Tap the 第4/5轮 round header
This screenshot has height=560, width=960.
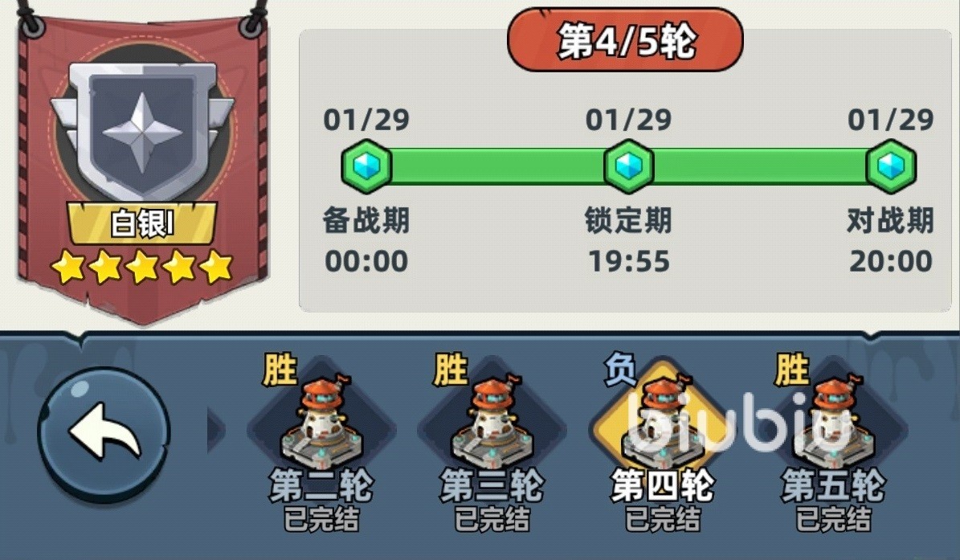coord(625,40)
